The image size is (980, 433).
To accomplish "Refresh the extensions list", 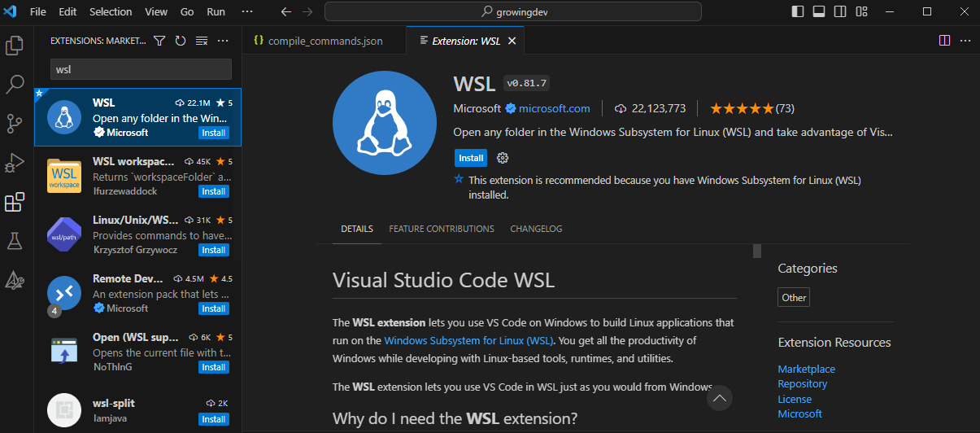I will click(181, 40).
